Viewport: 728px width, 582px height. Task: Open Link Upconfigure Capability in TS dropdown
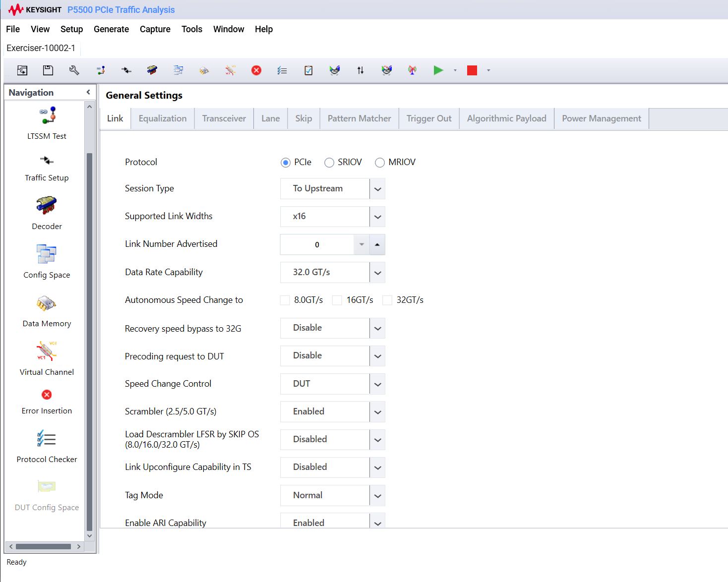[x=333, y=467]
